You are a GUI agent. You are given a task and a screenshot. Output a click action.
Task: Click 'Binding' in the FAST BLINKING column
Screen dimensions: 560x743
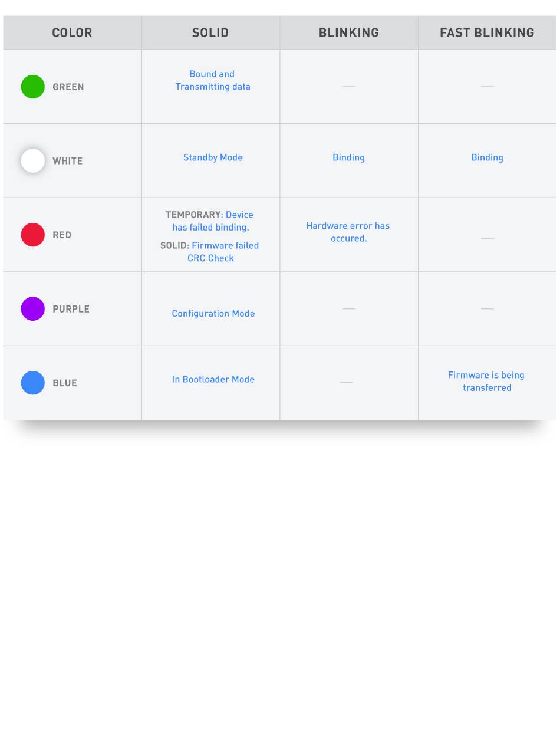click(487, 157)
